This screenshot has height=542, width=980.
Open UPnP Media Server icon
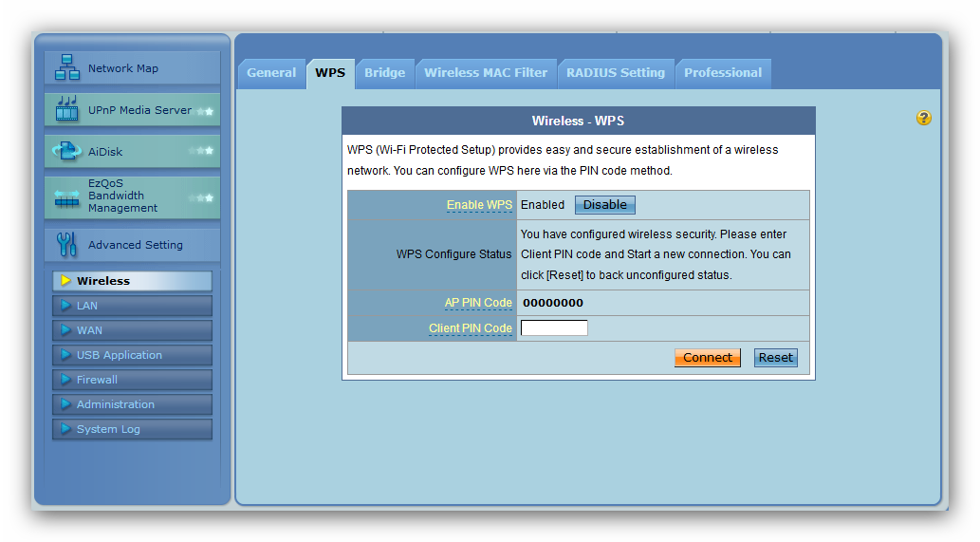[x=67, y=110]
